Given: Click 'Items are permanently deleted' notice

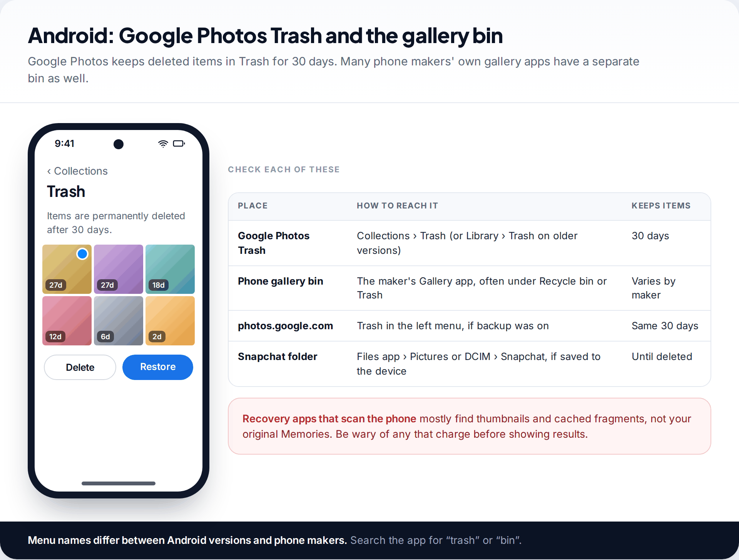Looking at the screenshot, I should (116, 223).
